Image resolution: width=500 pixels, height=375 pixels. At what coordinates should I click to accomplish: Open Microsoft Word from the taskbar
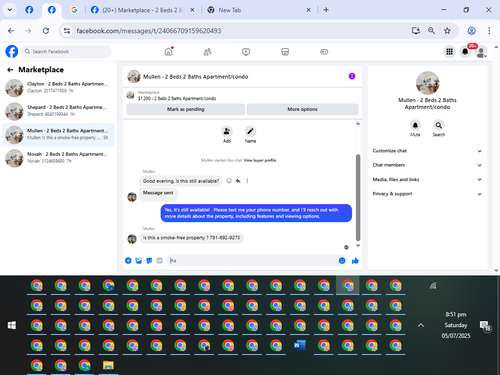pos(300,346)
